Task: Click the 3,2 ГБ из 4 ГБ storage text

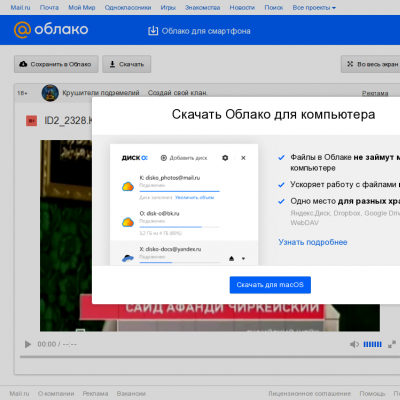Action: coord(160,233)
